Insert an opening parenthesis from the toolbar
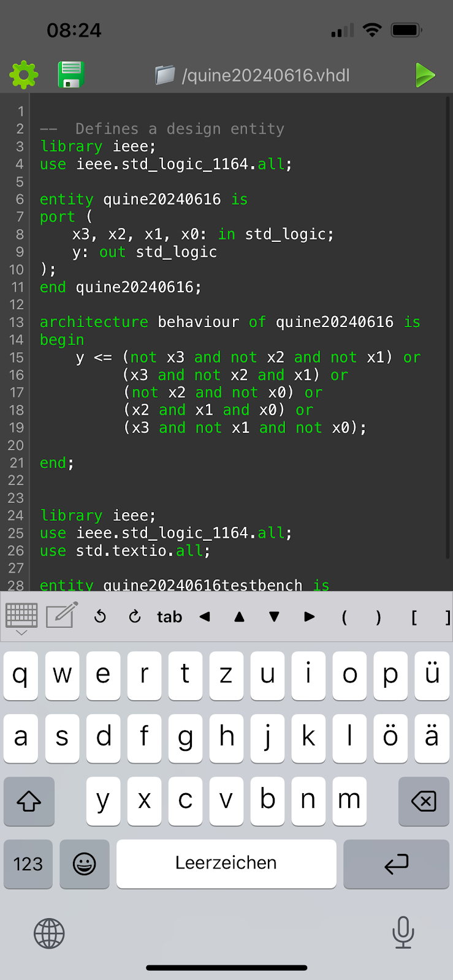Screen dimensions: 453x980 click(x=344, y=617)
